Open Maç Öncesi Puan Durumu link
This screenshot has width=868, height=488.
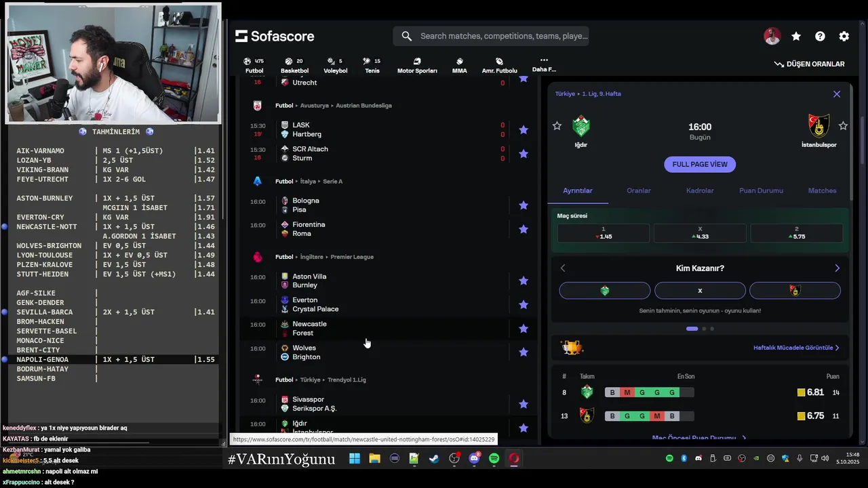[x=698, y=438]
